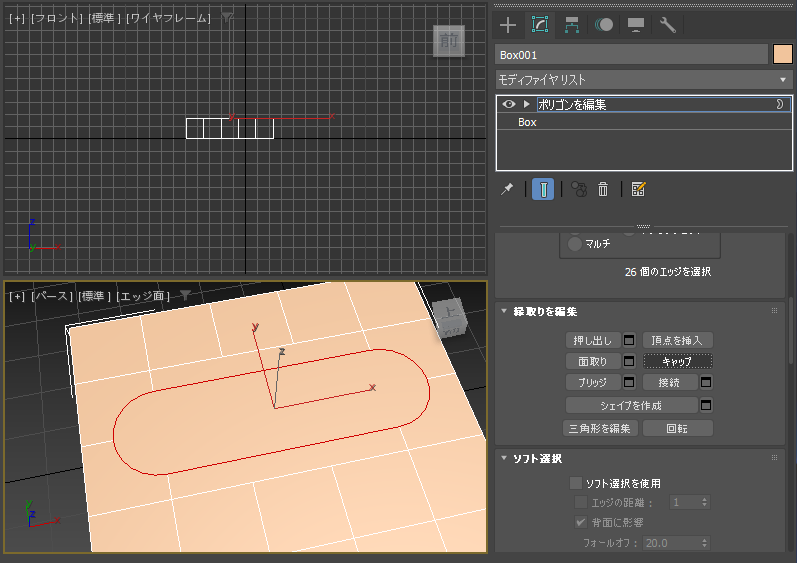797x563 pixels.
Task: Click the 面取り button
Action: [x=593, y=361]
